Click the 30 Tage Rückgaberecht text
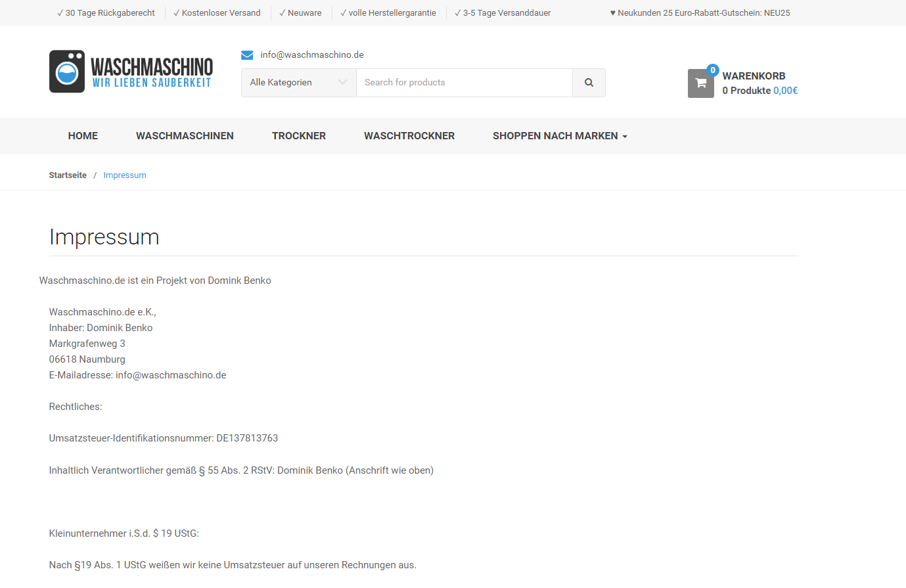Image resolution: width=906 pixels, height=588 pixels. pos(106,13)
